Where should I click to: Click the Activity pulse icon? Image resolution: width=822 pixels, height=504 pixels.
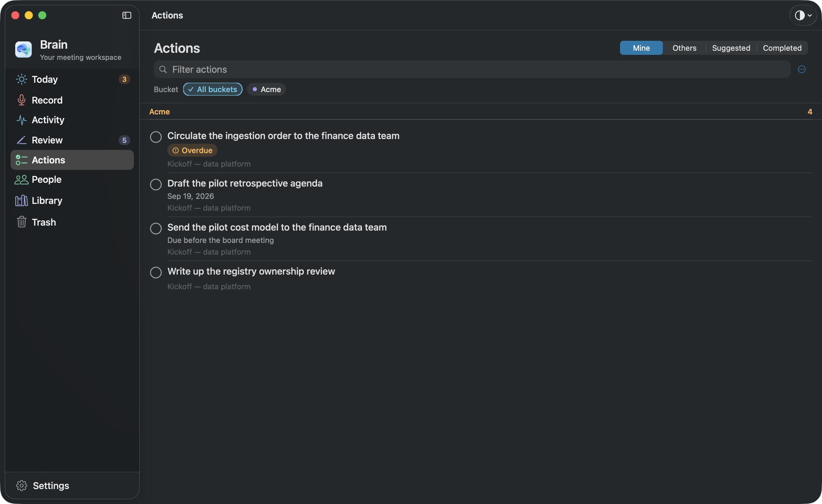[22, 120]
